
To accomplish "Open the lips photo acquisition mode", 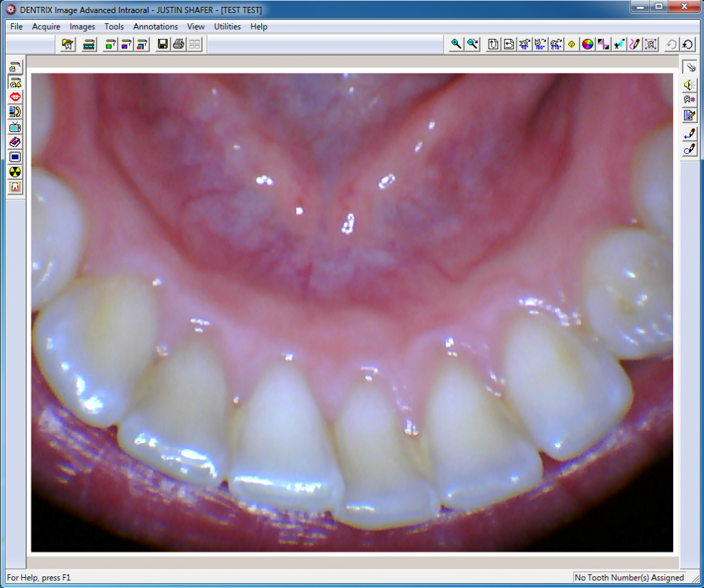I will click(x=14, y=97).
